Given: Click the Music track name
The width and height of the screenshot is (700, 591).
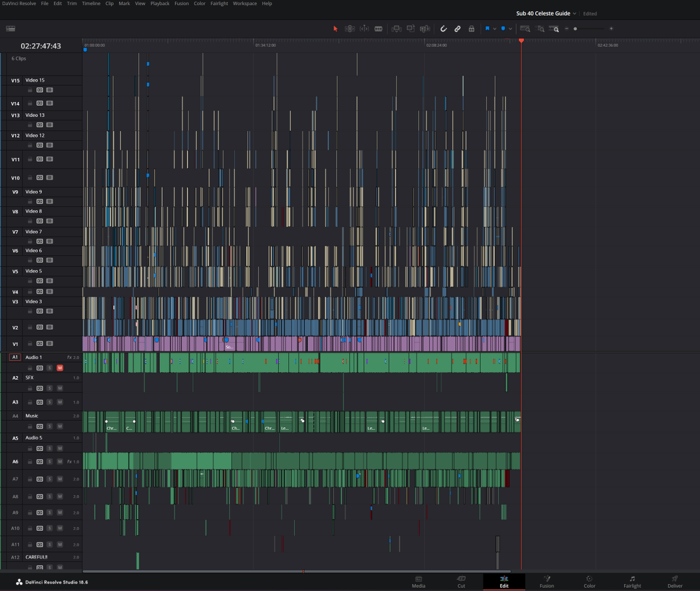Looking at the screenshot, I should click(x=32, y=416).
